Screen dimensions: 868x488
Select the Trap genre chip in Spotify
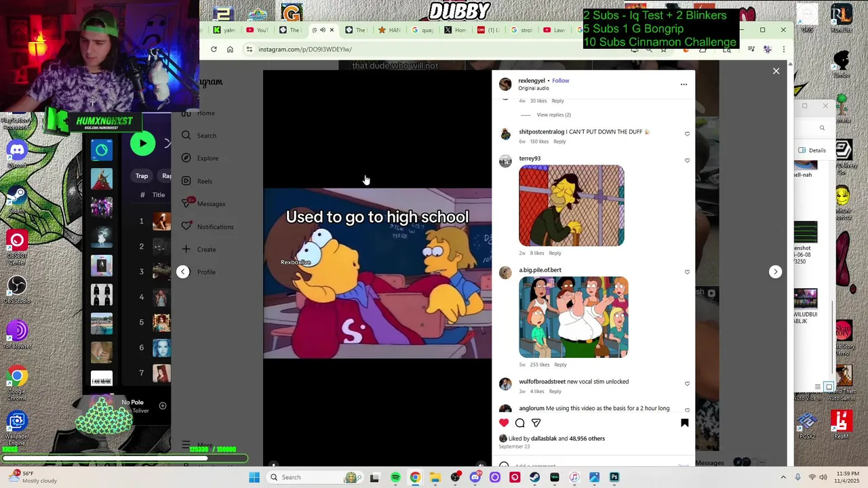point(142,176)
